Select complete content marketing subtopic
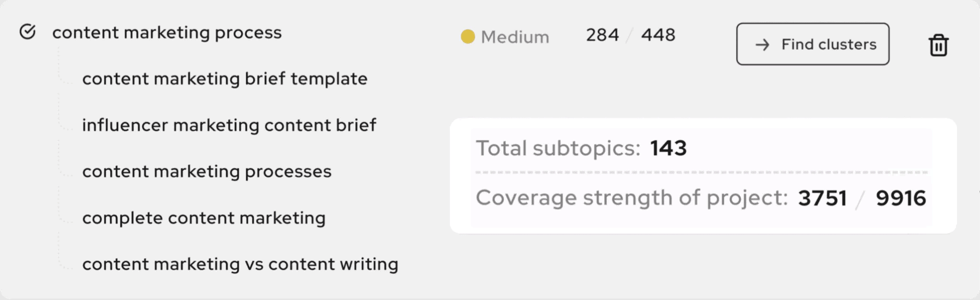Screen dimensions: 980x300 coord(204,218)
